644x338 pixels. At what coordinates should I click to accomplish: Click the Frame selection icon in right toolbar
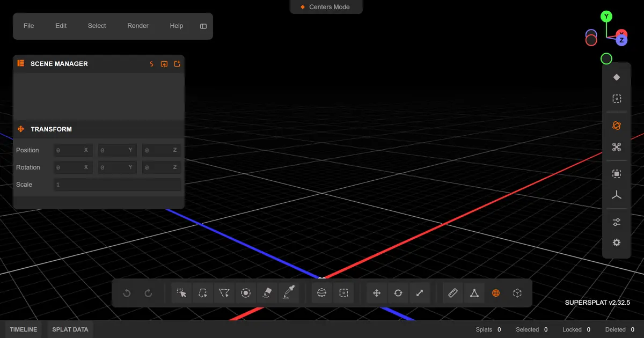click(x=617, y=174)
